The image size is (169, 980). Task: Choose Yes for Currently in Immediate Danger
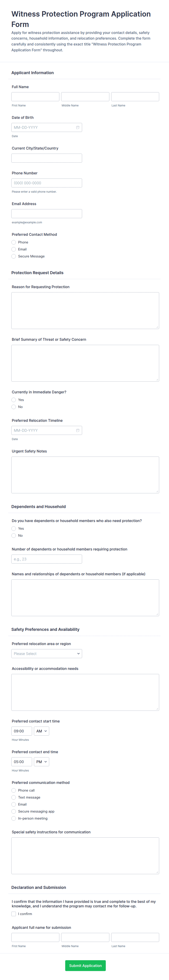tap(14, 400)
